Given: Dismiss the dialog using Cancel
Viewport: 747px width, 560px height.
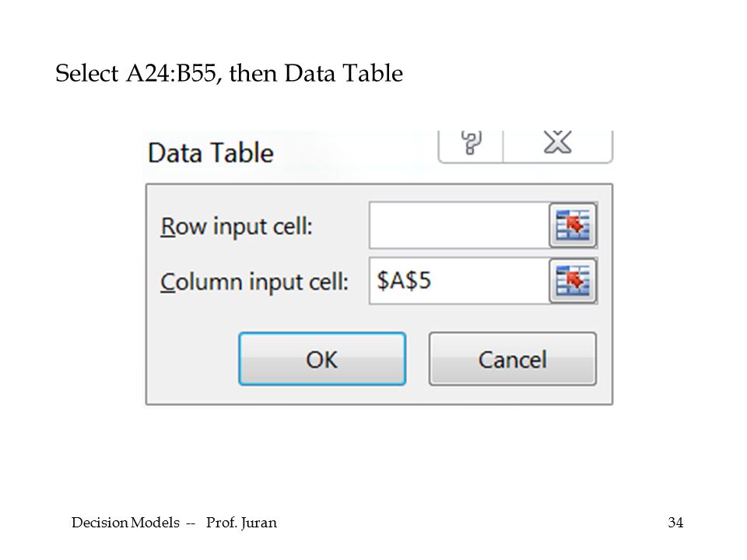Looking at the screenshot, I should pos(513,359).
